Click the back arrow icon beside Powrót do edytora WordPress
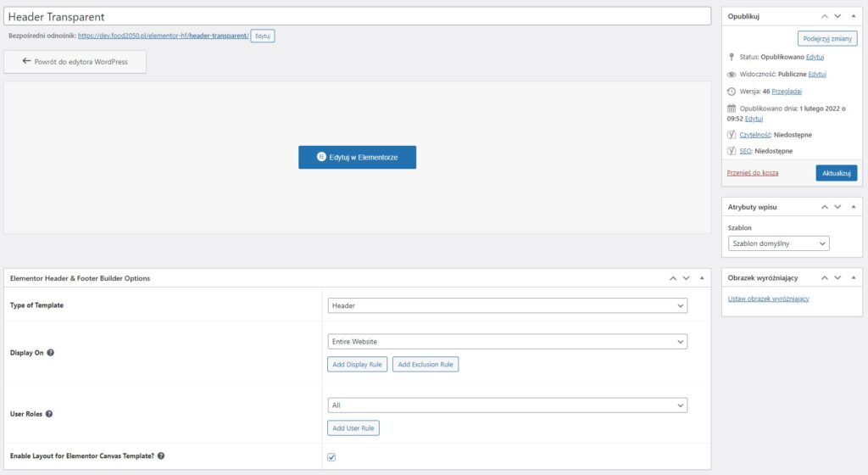The height and width of the screenshot is (475, 868). click(26, 61)
